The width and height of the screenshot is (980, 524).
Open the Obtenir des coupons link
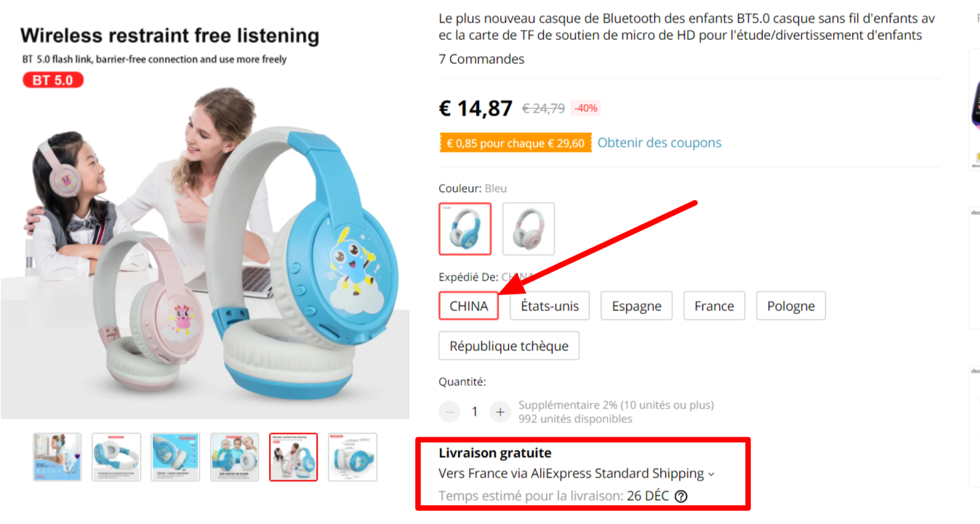[659, 142]
